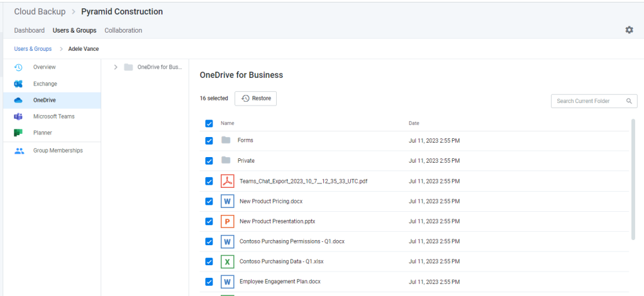Select Microsoft Teams in the sidebar

52,117
